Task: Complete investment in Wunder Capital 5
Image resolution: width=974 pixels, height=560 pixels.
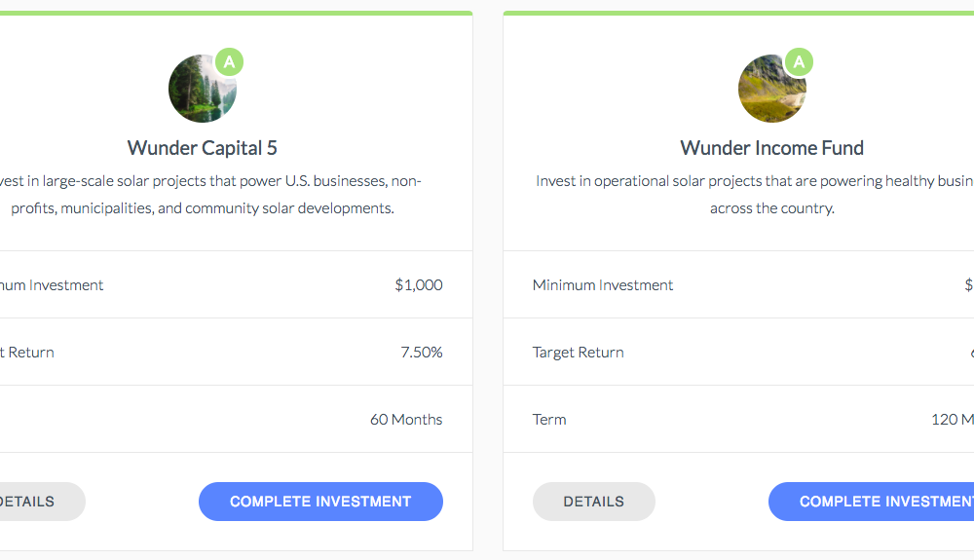Action: tap(320, 502)
